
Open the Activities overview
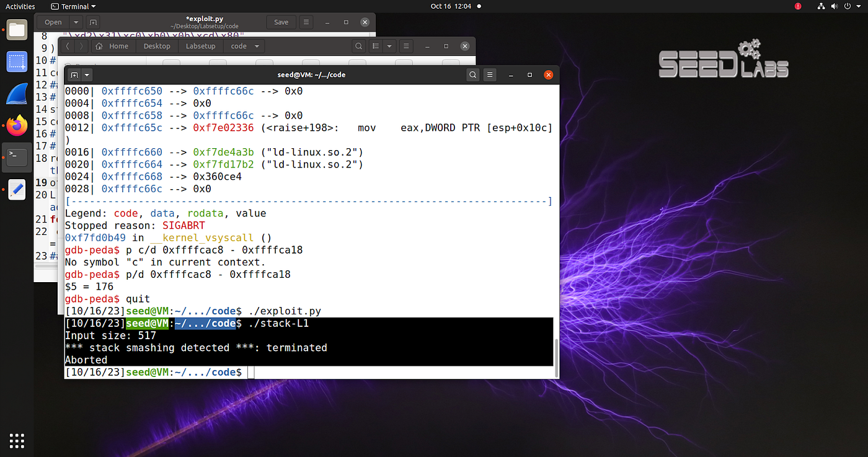(x=20, y=6)
